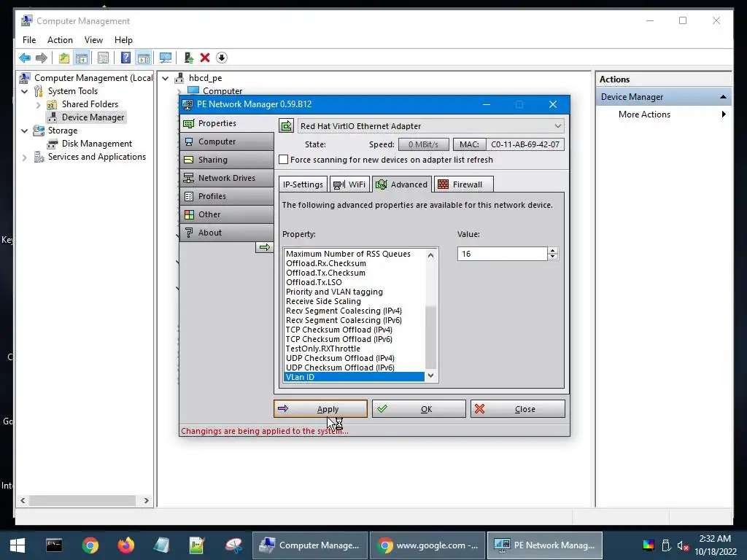This screenshot has height=560, width=747.
Task: Switch to the IP-Settings tab
Action: tap(303, 184)
